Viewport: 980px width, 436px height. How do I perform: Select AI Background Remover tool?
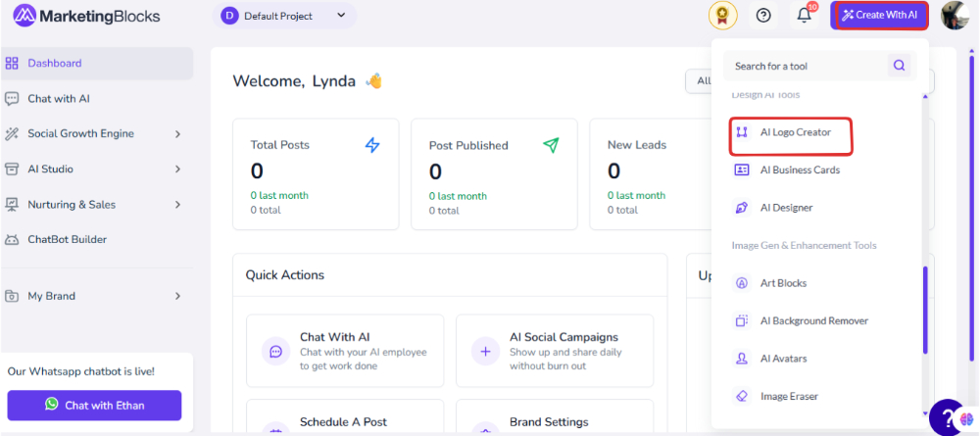(x=814, y=320)
